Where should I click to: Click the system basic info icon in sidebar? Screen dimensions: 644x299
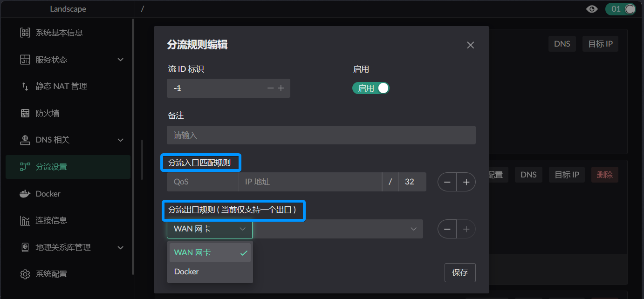[25, 33]
